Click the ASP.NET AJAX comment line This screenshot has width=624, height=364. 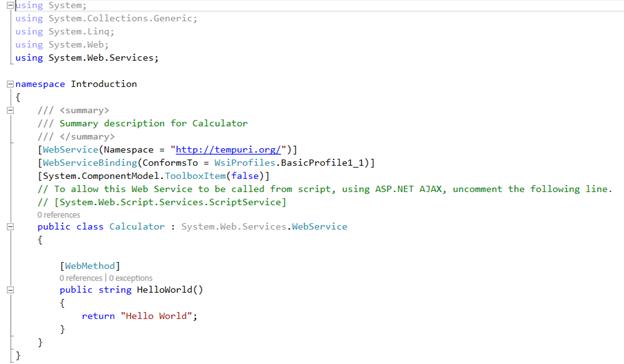tap(325, 189)
